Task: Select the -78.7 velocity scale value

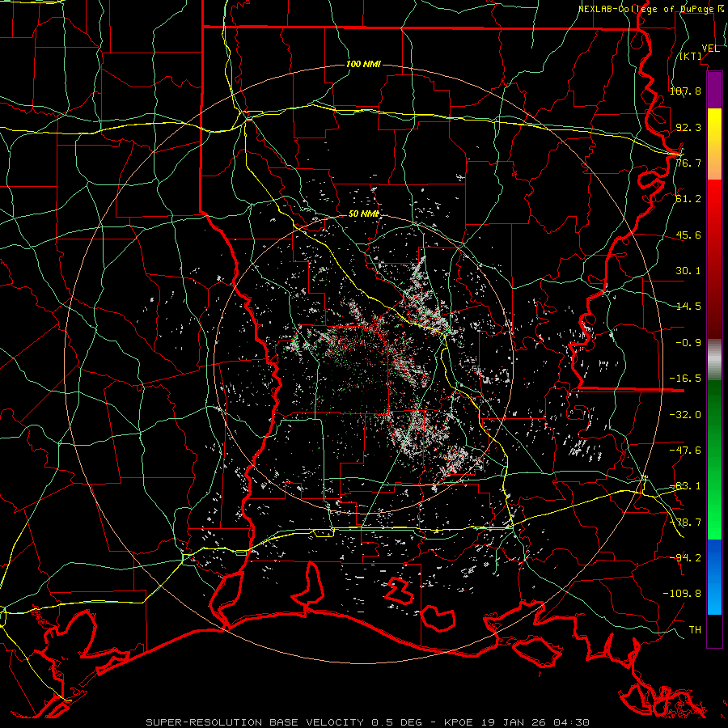Action: click(x=685, y=523)
